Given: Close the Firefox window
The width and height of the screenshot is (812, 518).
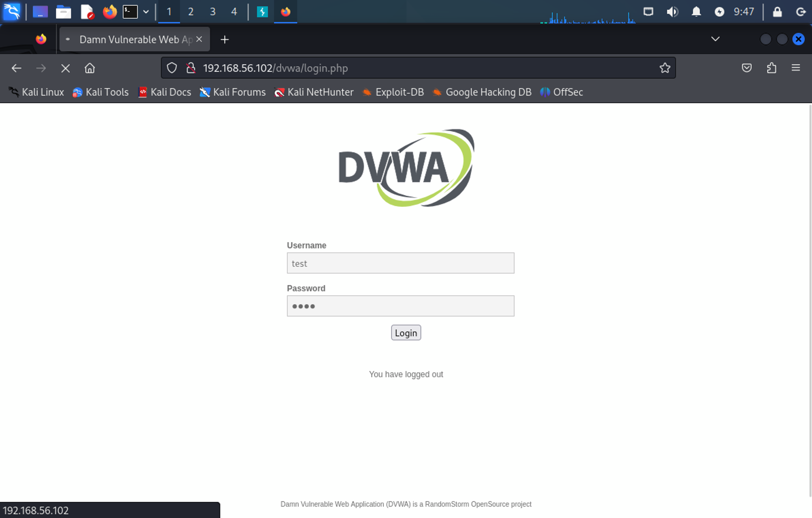Looking at the screenshot, I should [x=799, y=39].
